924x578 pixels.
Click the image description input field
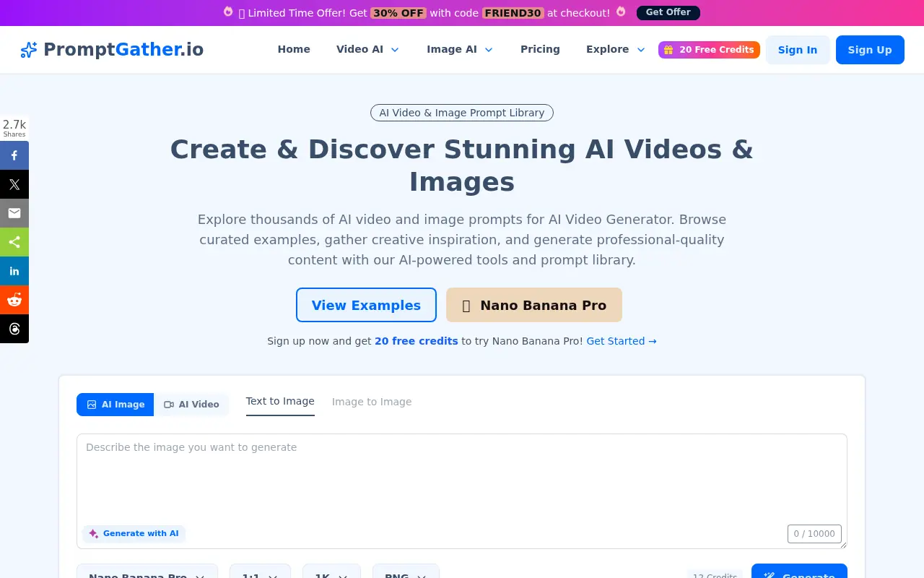pyautogui.click(x=462, y=477)
